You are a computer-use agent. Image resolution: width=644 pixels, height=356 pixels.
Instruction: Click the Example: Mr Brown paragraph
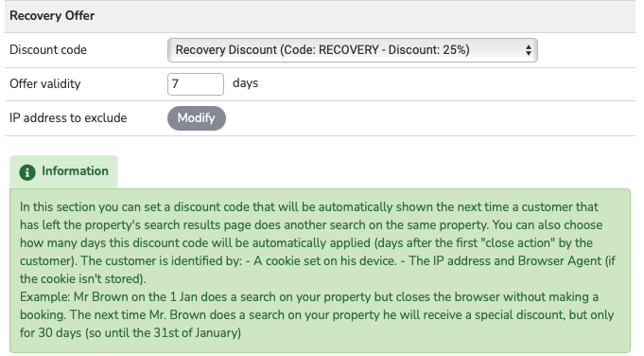pos(317,315)
